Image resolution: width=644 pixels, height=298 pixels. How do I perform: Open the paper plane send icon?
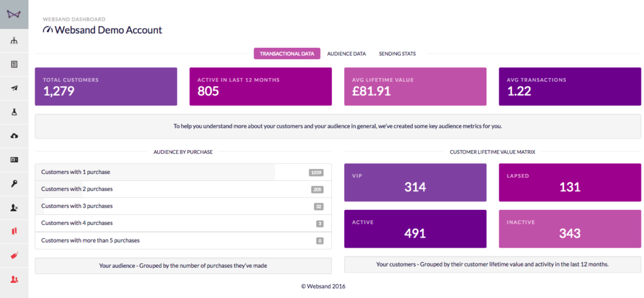14,88
